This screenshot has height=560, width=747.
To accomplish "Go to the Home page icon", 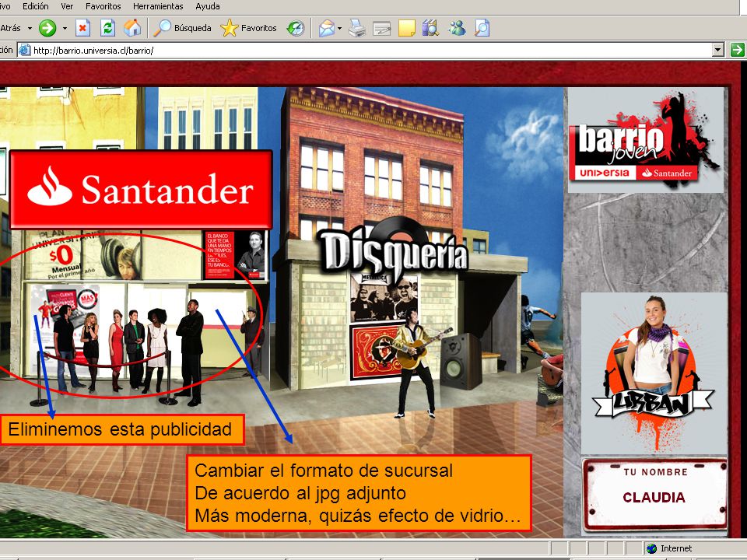I will click(132, 28).
